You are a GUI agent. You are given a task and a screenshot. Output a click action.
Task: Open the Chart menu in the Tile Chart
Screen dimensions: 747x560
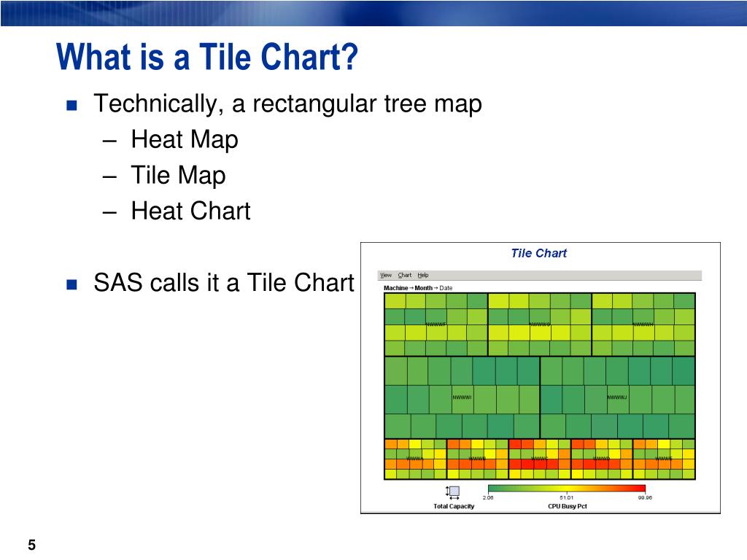click(x=404, y=275)
